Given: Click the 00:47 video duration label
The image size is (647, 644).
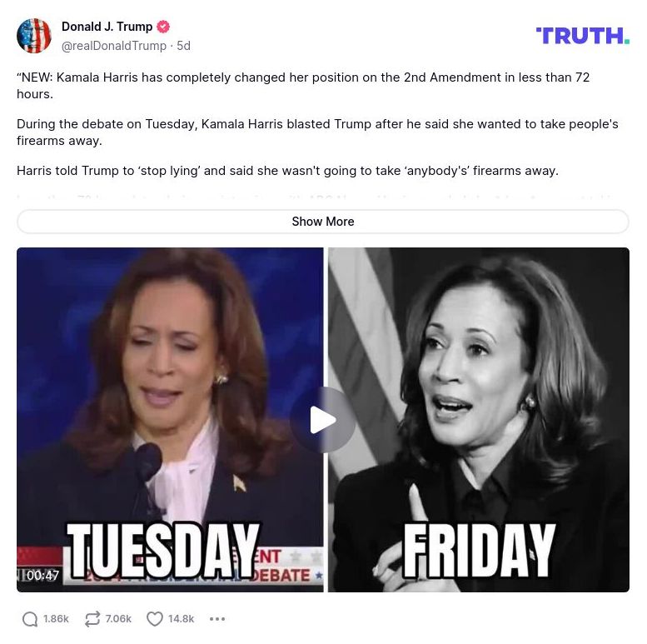Looking at the screenshot, I should coord(42,575).
